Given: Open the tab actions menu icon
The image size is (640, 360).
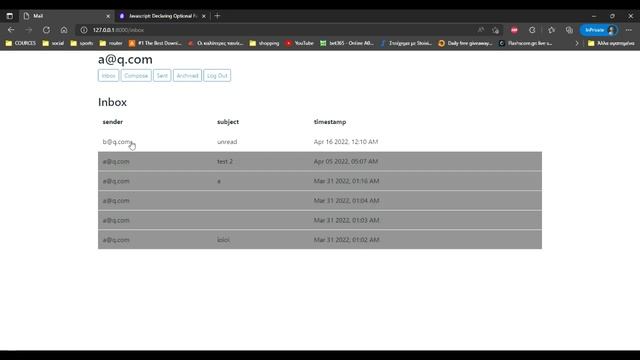Looking at the screenshot, I should tap(9, 16).
